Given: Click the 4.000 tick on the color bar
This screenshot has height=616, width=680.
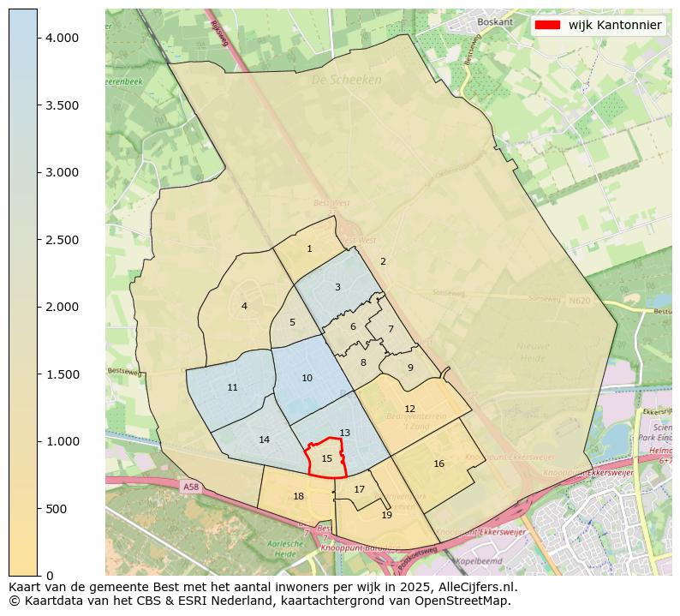Looking at the screenshot, I should coord(63,38).
